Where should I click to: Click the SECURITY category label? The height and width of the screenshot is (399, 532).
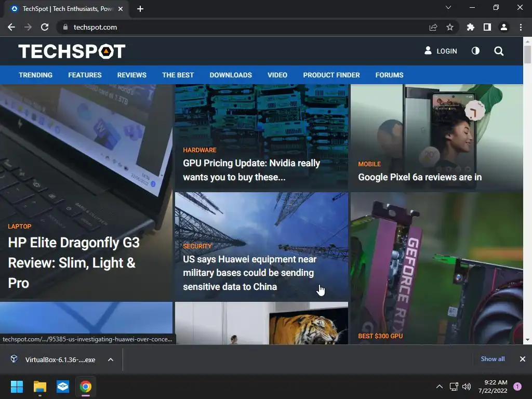[x=197, y=246]
